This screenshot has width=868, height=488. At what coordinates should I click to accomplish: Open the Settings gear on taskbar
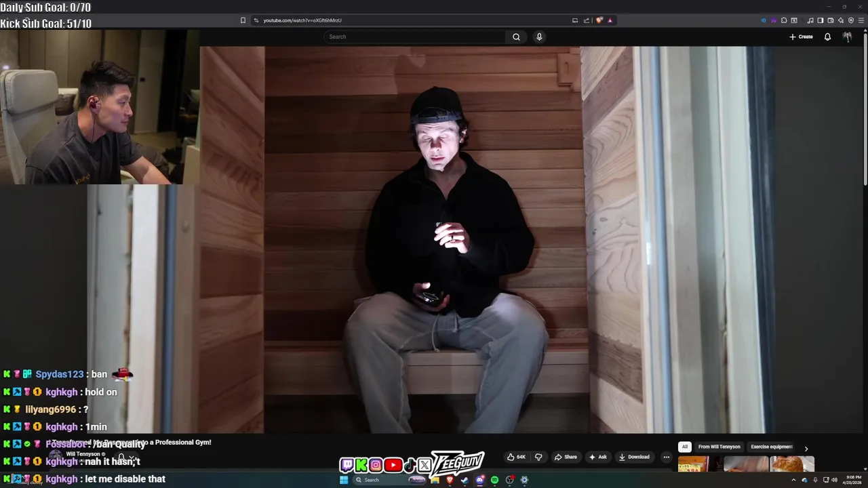click(524, 480)
